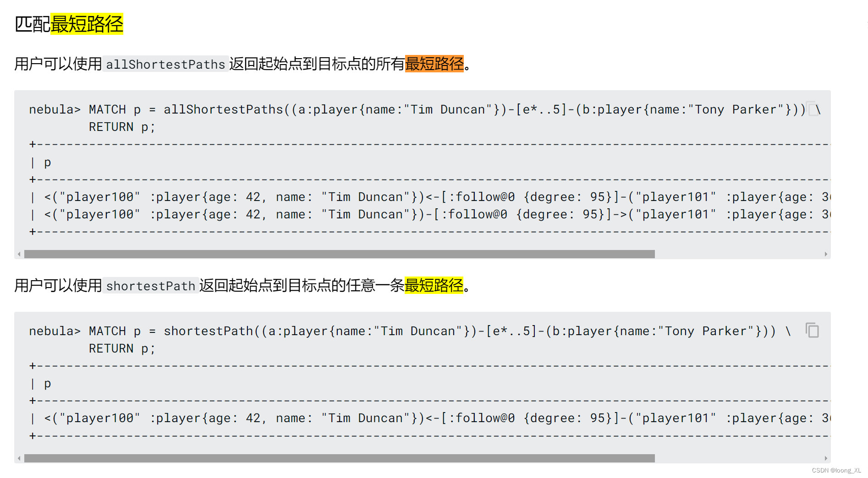Click the RETURN p; line in the query
The width and height of the screenshot is (868, 478).
coord(121,127)
